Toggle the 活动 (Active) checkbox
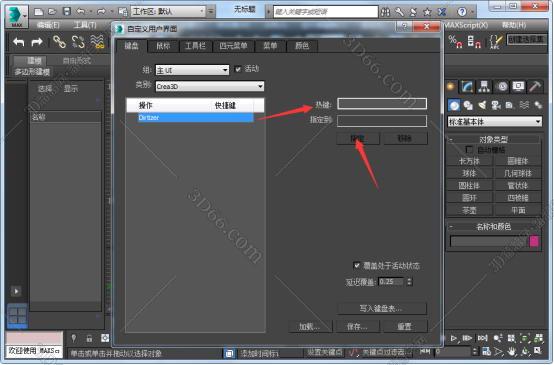554x365 pixels. click(238, 69)
